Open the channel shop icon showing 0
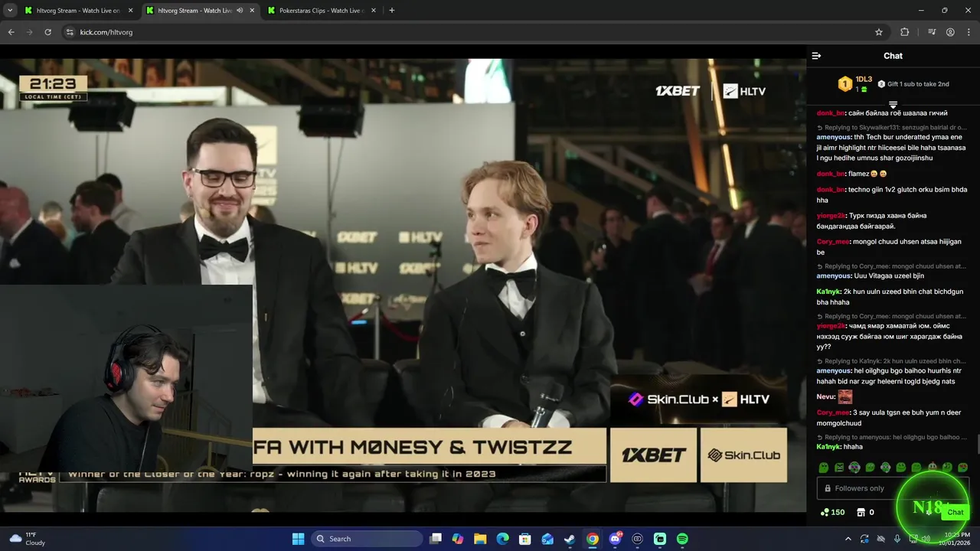This screenshot has height=551, width=980. tap(865, 512)
